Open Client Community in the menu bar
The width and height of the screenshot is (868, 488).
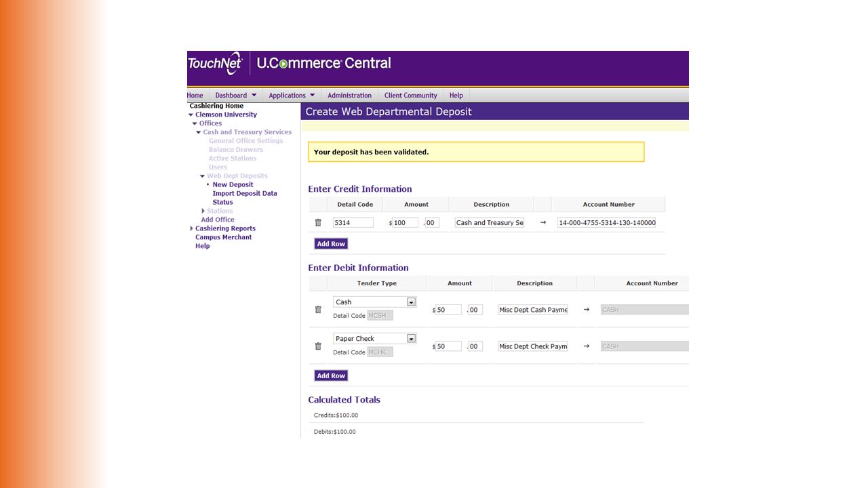pyautogui.click(x=411, y=96)
